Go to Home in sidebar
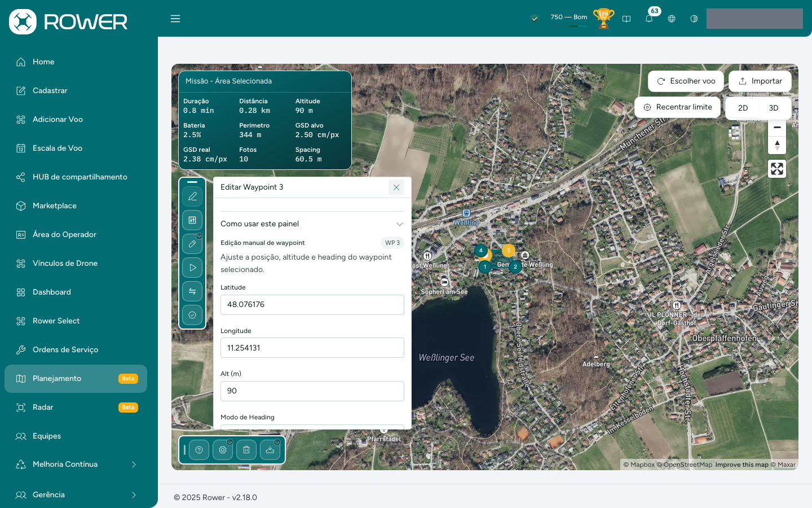 [x=76, y=62]
